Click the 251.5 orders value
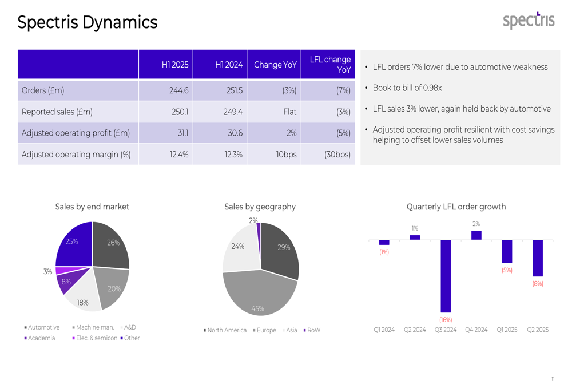This screenshot has height=392, width=572. [235, 90]
